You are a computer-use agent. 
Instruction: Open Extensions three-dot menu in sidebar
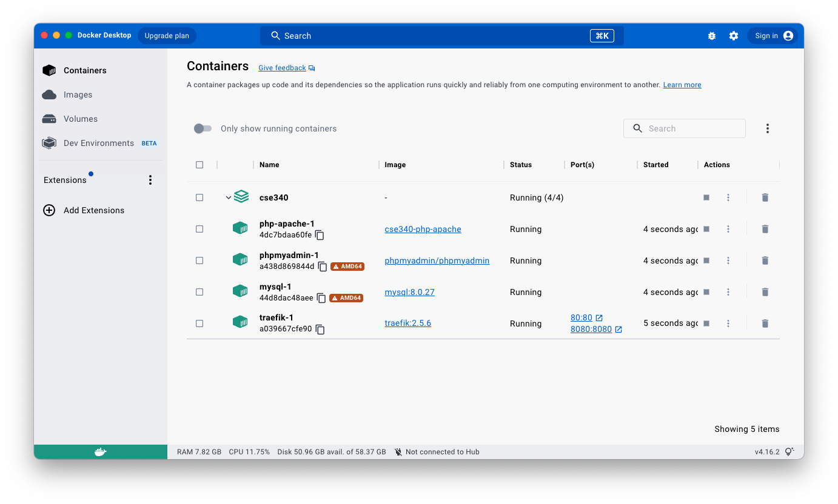150,180
